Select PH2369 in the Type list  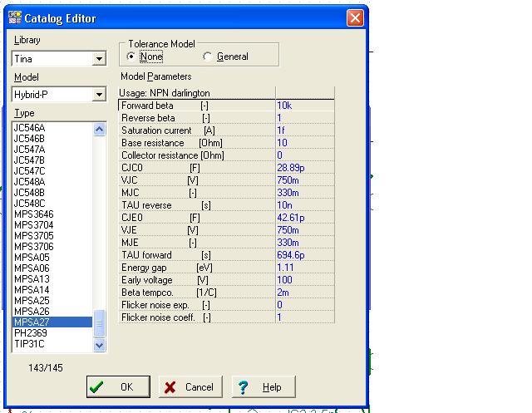[x=52, y=333]
